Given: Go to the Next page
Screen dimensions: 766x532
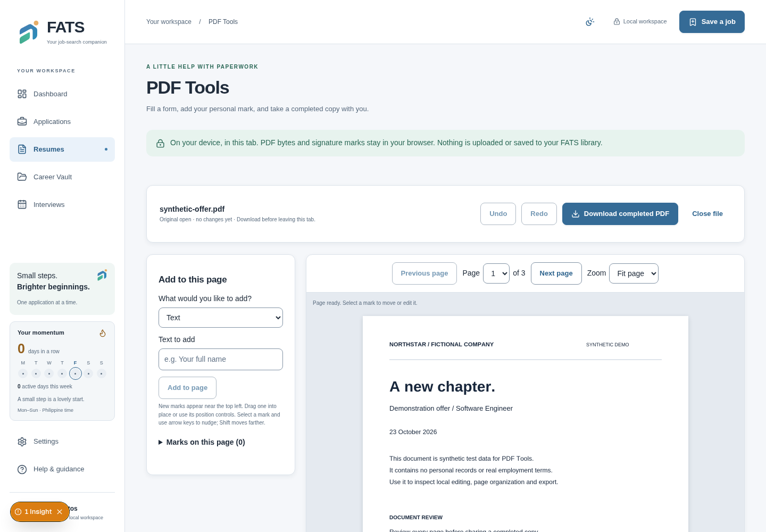Looking at the screenshot, I should coord(556,273).
